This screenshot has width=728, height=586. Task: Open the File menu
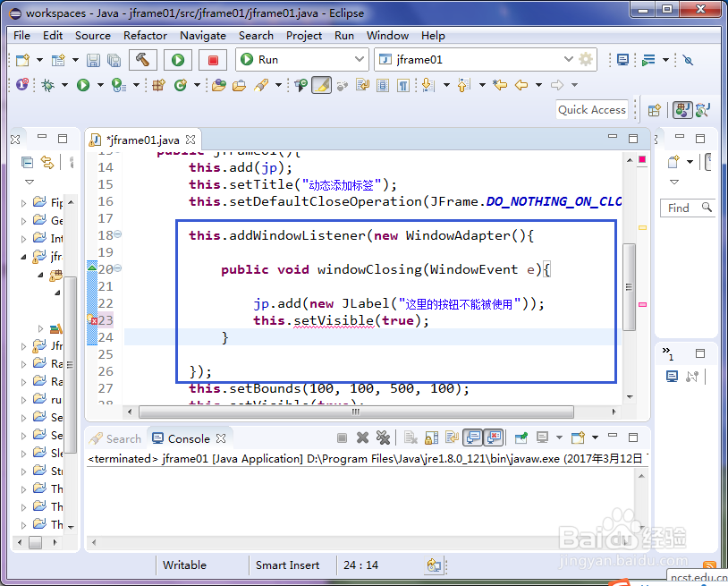(21, 36)
